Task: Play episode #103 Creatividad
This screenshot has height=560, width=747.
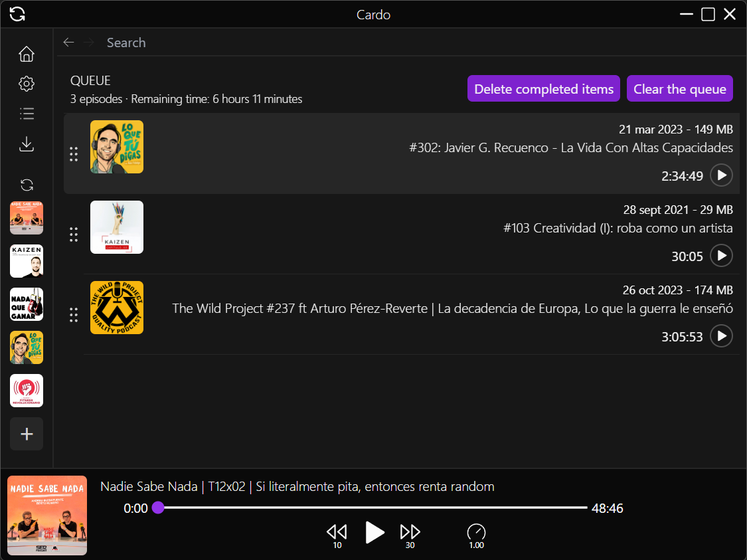Action: 721,256
